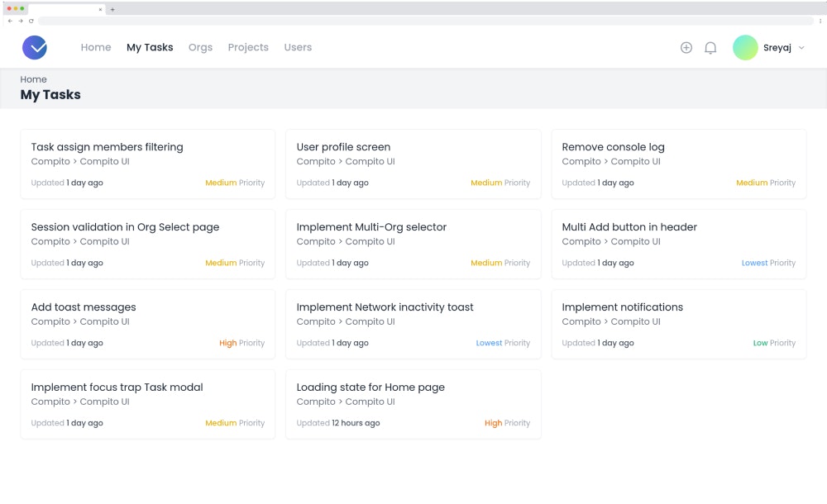This screenshot has width=827, height=504.
Task: Open the notifications bell
Action: pyautogui.click(x=710, y=48)
